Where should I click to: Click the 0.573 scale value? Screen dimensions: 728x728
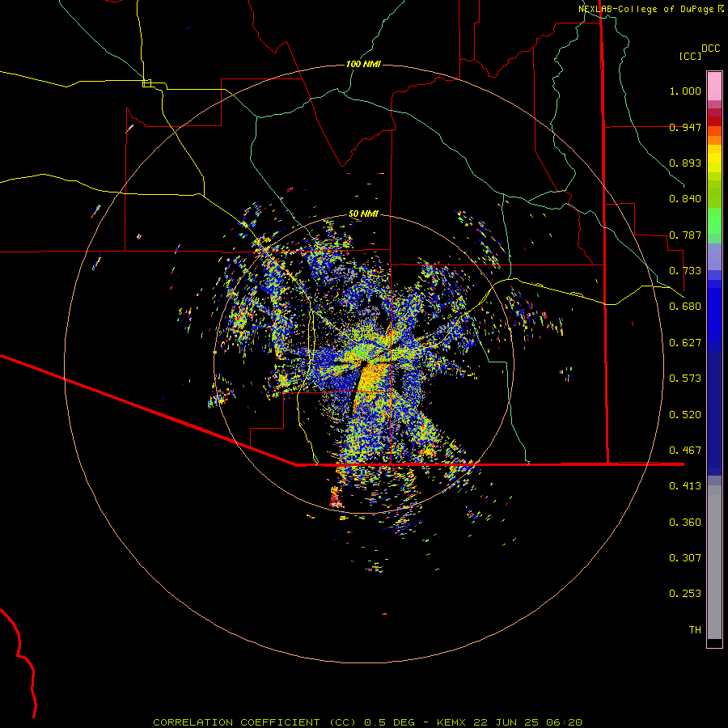pos(685,379)
